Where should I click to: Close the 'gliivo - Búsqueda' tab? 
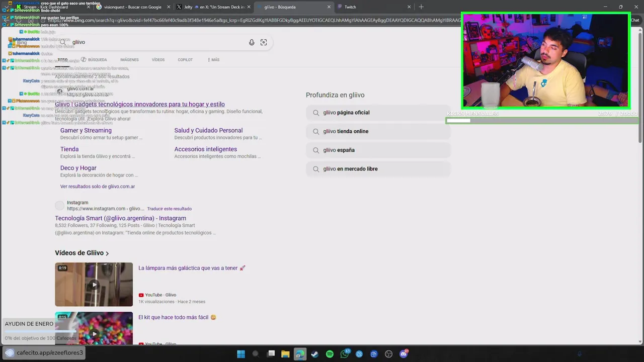tap(329, 7)
